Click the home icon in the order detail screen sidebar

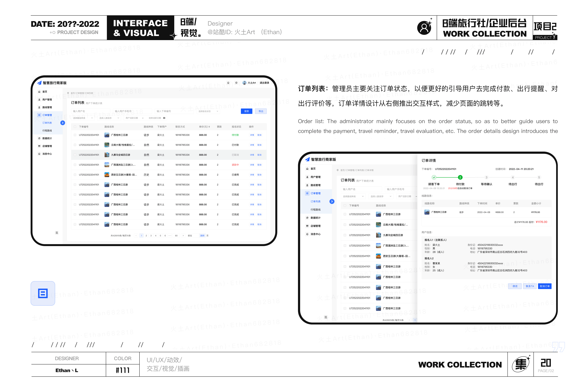tap(307, 169)
